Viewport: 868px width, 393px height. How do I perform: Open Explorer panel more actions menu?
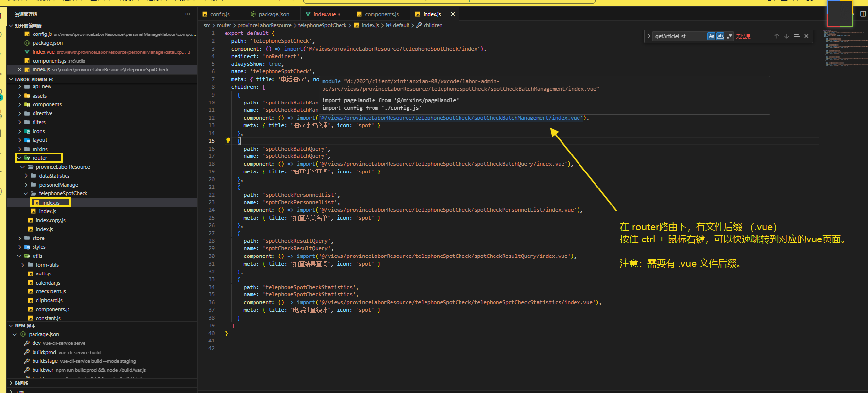[x=187, y=14]
